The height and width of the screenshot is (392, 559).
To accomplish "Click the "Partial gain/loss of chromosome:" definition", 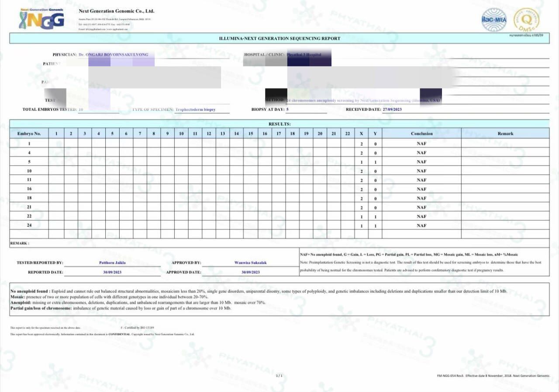I will [x=121, y=308].
